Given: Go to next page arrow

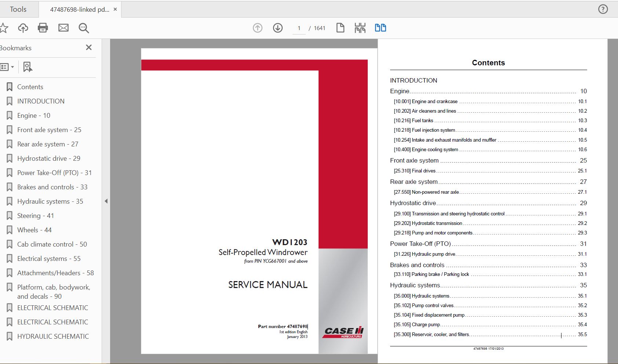Looking at the screenshot, I should (278, 28).
